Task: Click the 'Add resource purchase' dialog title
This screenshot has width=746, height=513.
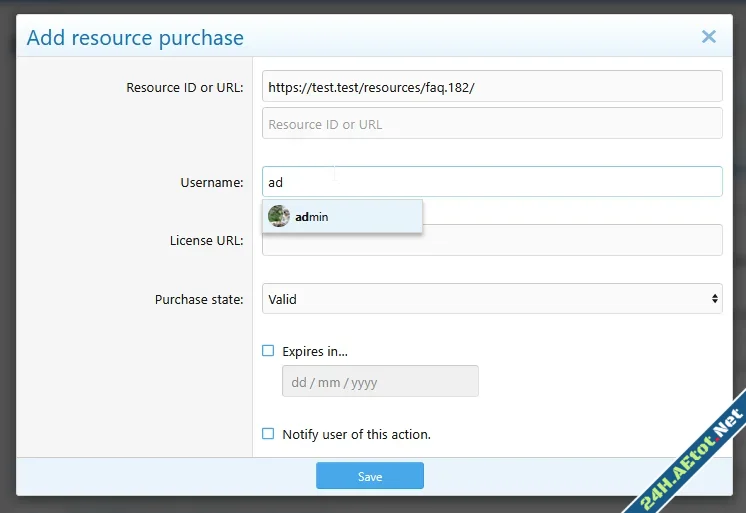Action: point(135,38)
